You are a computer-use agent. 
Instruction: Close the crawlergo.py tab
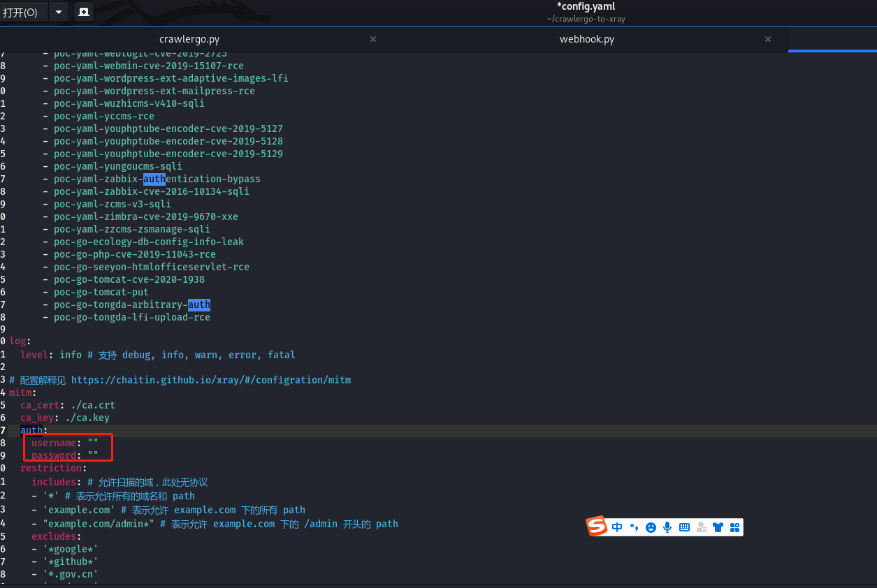tap(373, 39)
